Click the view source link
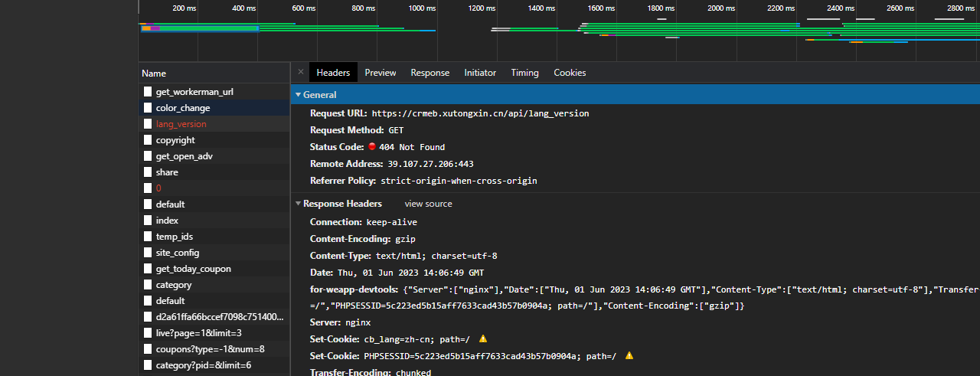 (429, 204)
